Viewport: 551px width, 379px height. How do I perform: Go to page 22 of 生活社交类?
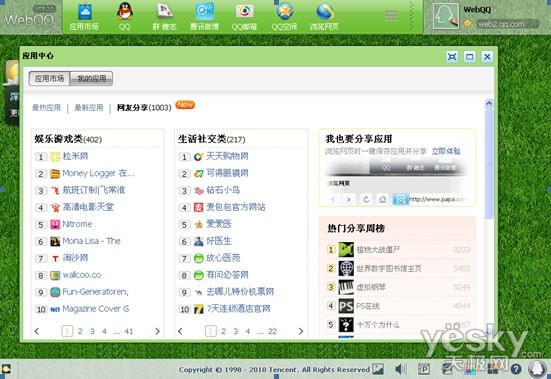(272, 331)
